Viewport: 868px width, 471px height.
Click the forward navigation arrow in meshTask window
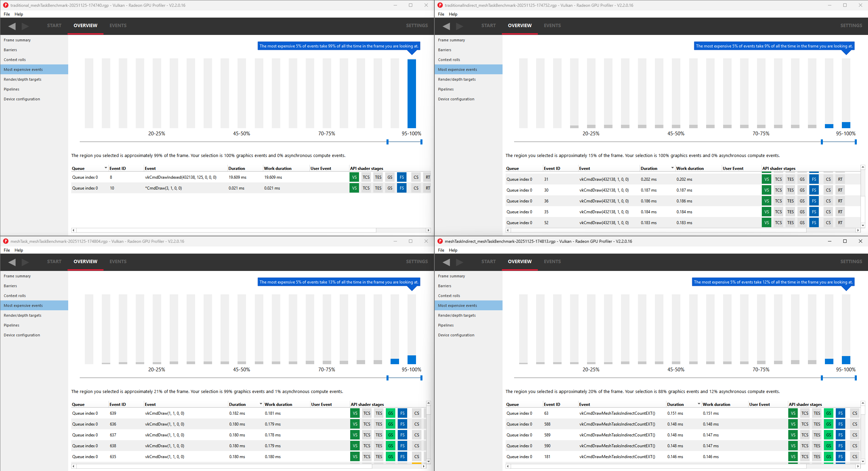(25, 262)
